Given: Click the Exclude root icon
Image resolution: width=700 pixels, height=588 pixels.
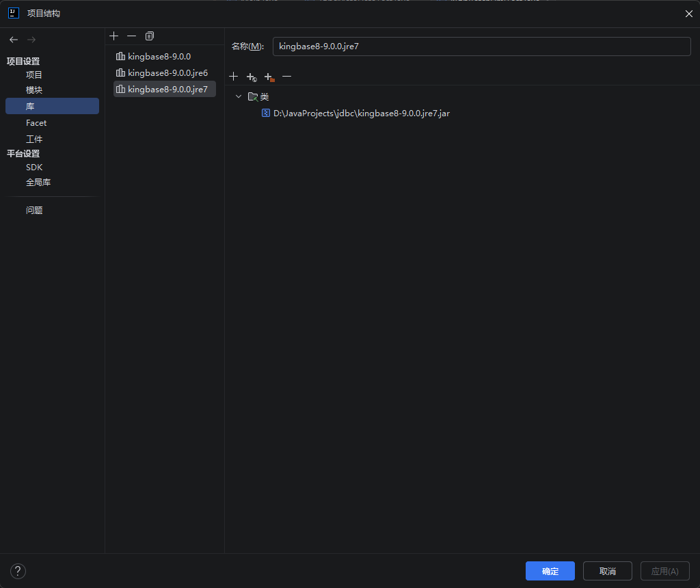Looking at the screenshot, I should click(269, 77).
